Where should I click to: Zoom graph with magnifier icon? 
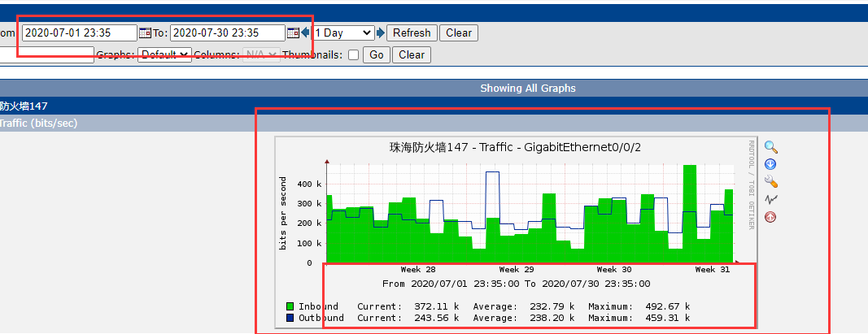click(771, 147)
